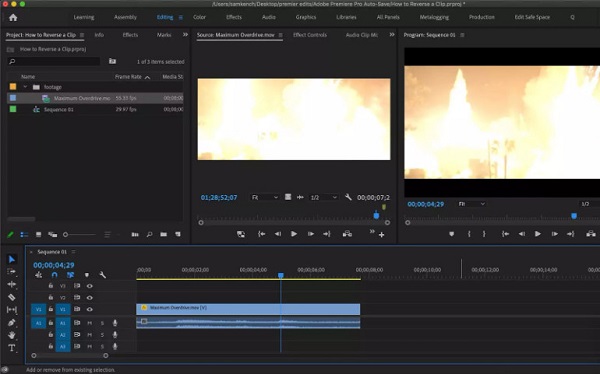The width and height of the screenshot is (600, 374).
Task: Open Sequence 01 timeline panel menu
Action: pos(73,252)
